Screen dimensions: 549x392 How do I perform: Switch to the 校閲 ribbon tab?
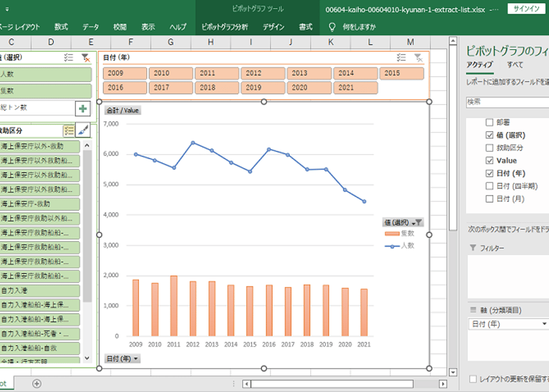click(120, 27)
